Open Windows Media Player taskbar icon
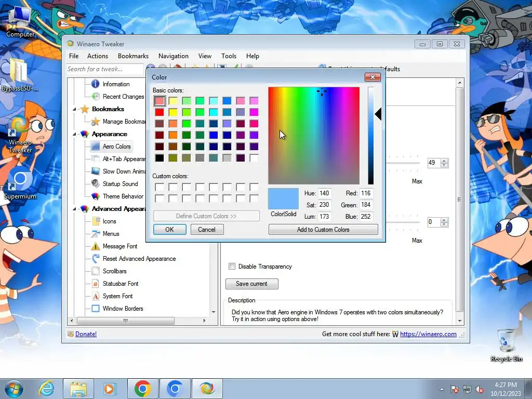532x399 pixels. (110, 389)
